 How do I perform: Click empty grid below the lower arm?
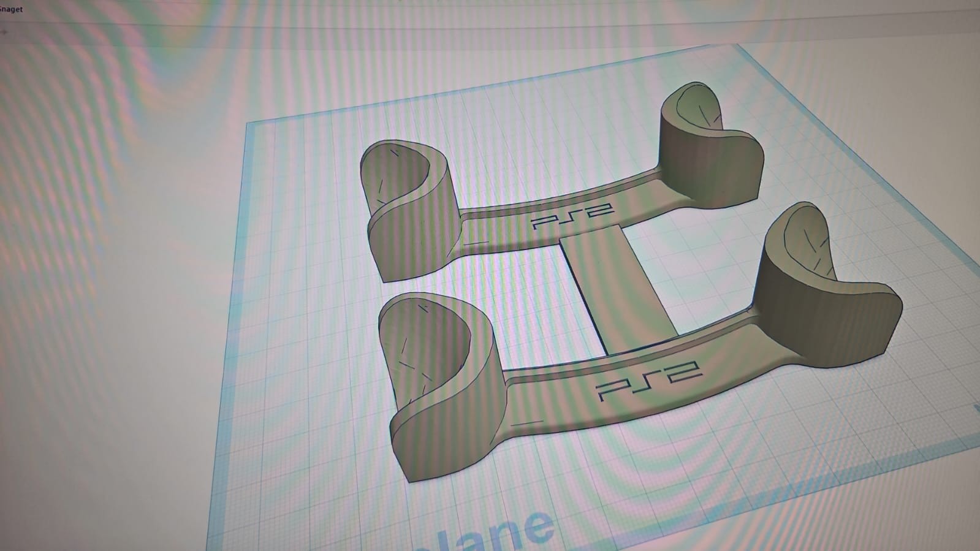(x=613, y=484)
